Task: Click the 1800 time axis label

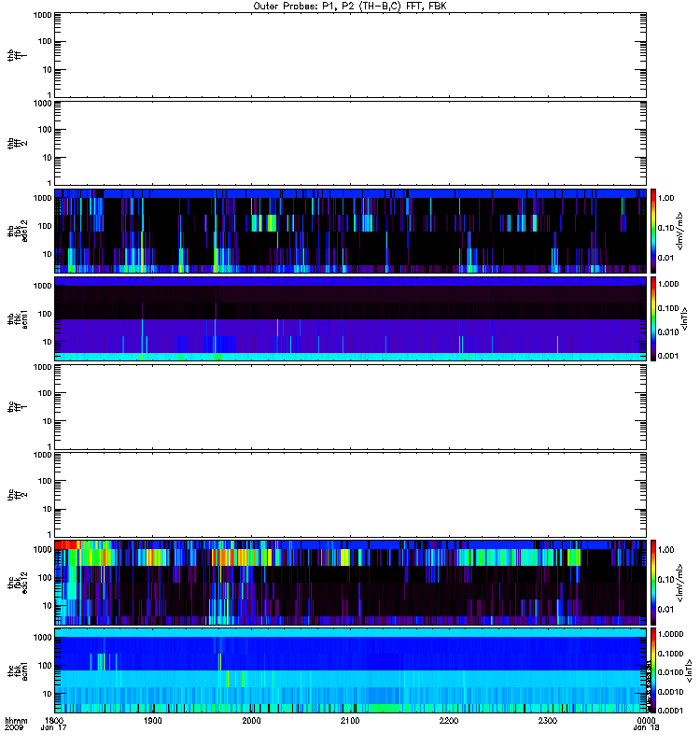Action: (x=54, y=720)
